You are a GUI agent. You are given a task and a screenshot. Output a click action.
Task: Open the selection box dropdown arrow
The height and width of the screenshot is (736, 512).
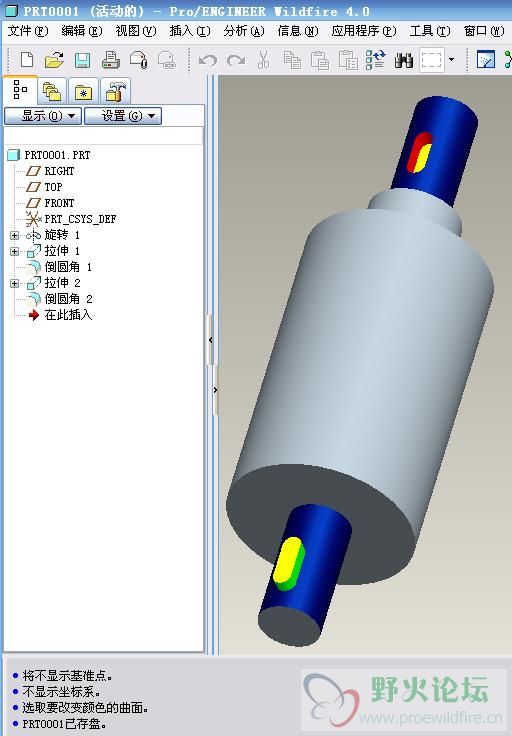tap(451, 60)
